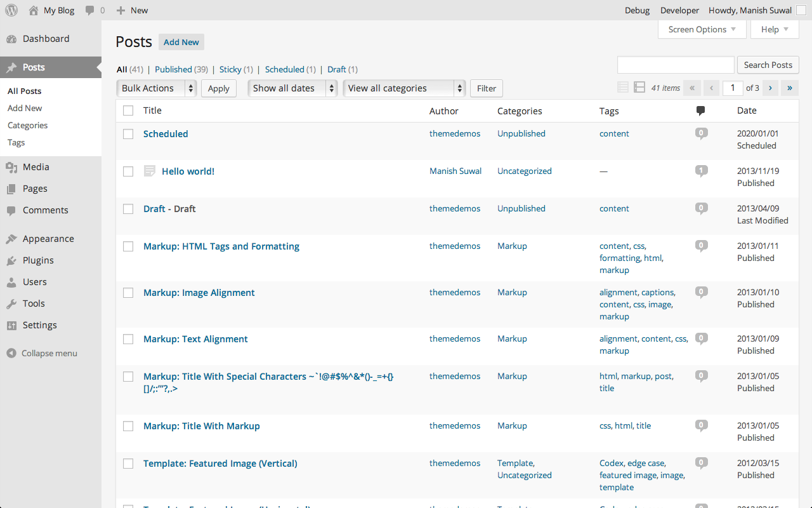Select Markup: HTML Tags and Formatting checkbox

pos(128,246)
